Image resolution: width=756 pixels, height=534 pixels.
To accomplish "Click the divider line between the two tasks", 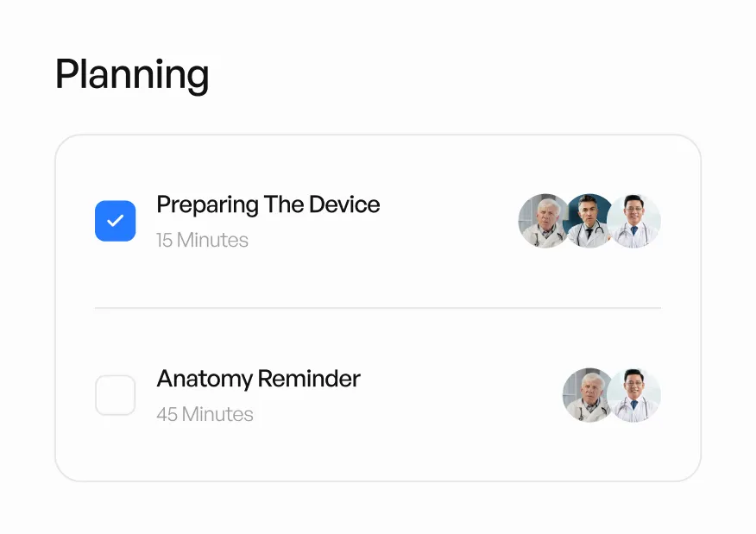I will tap(378, 308).
